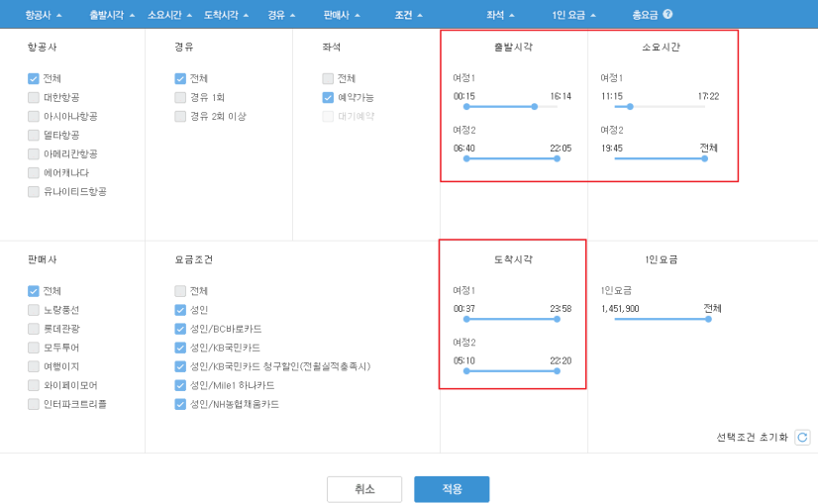Image resolution: width=818 pixels, height=504 pixels.
Task: Check the 에어캐나다 airline filter
Action: [34, 172]
